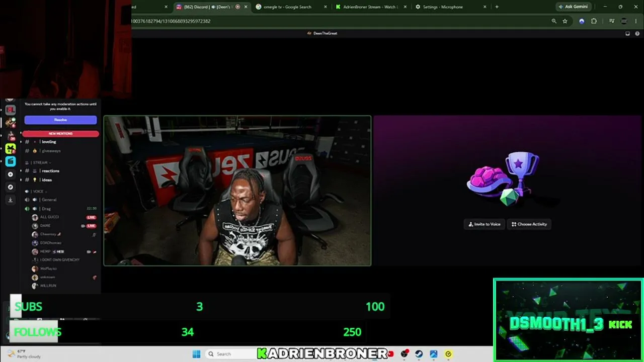Open the Discord help icon

pyautogui.click(x=637, y=33)
